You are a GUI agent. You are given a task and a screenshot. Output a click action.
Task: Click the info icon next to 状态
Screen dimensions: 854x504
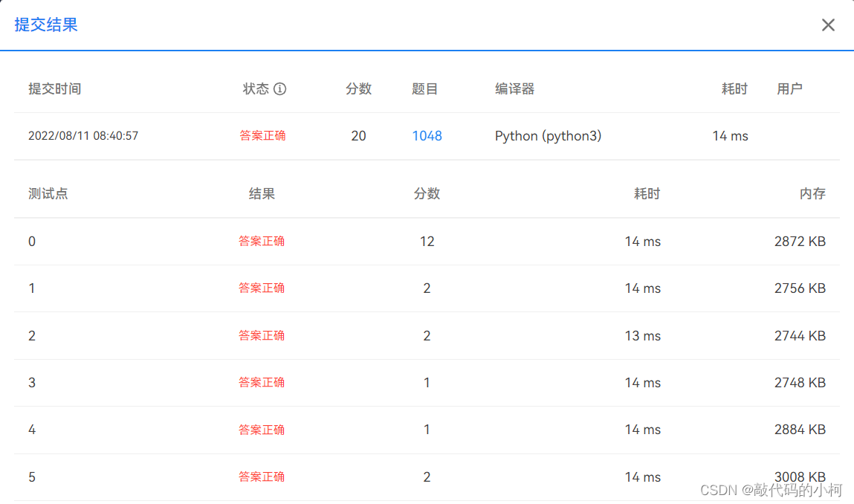tap(279, 88)
